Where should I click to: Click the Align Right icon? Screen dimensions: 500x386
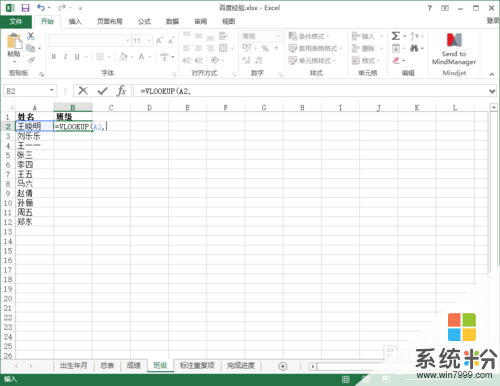[x=210, y=48]
